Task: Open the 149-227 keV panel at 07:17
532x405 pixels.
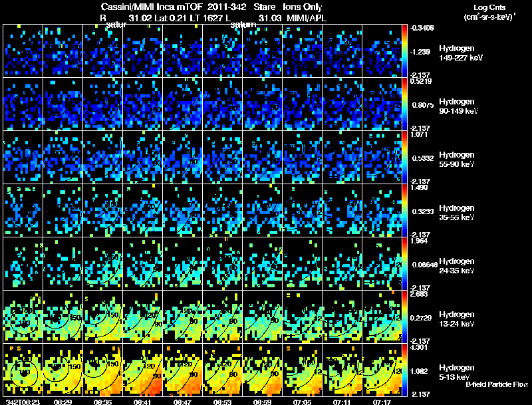Action: coord(382,51)
